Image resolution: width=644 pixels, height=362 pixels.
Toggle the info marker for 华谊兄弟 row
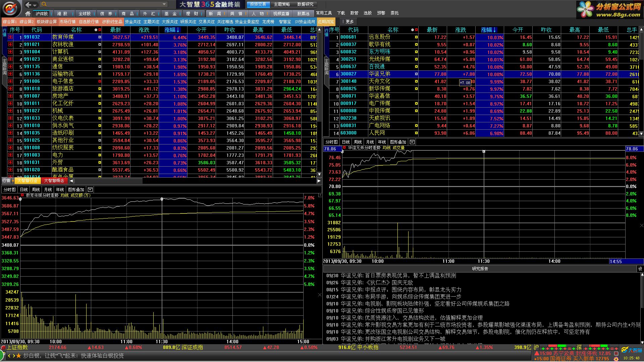(x=416, y=74)
